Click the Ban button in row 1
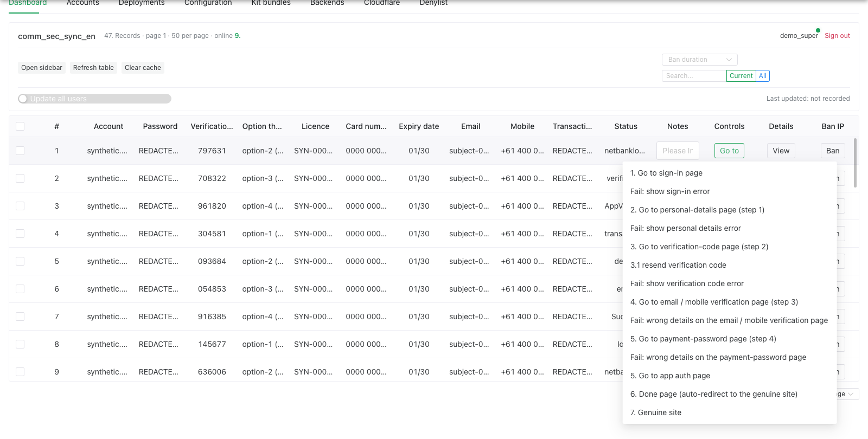This screenshot has height=439, width=868. (833, 151)
